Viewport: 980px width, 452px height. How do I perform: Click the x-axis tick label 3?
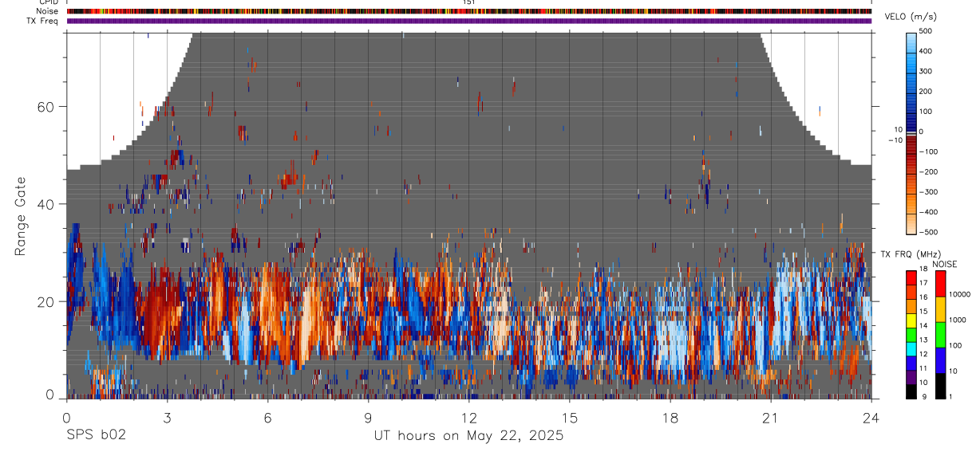[x=167, y=418]
